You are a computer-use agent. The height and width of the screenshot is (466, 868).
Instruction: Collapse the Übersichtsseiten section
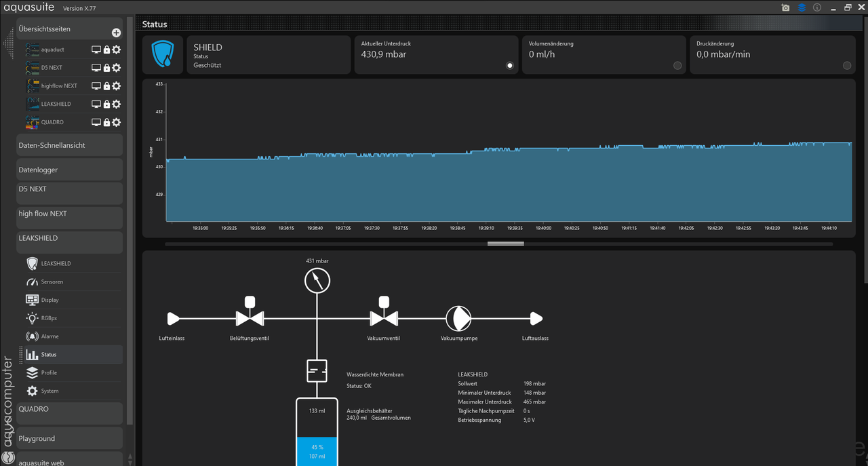(69, 29)
